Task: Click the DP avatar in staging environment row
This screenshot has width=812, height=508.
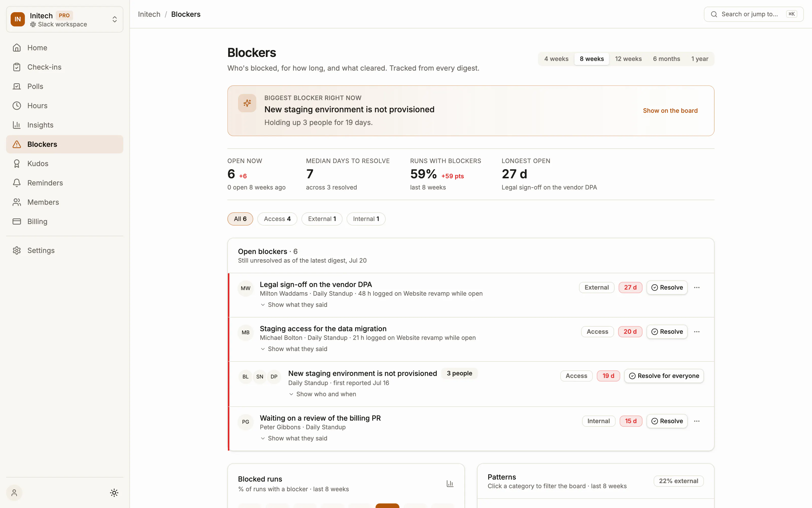Action: point(274,377)
